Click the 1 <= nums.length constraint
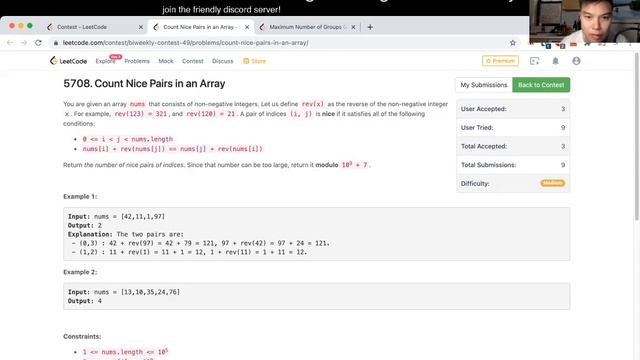Image resolution: width=640 pixels, height=360 pixels. (x=125, y=352)
